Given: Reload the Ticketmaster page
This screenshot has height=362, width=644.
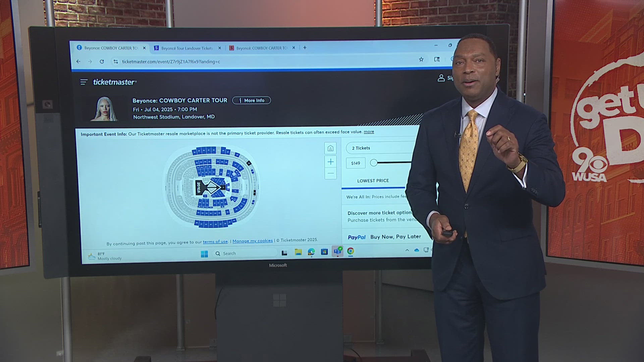Looking at the screenshot, I should pos(102,62).
